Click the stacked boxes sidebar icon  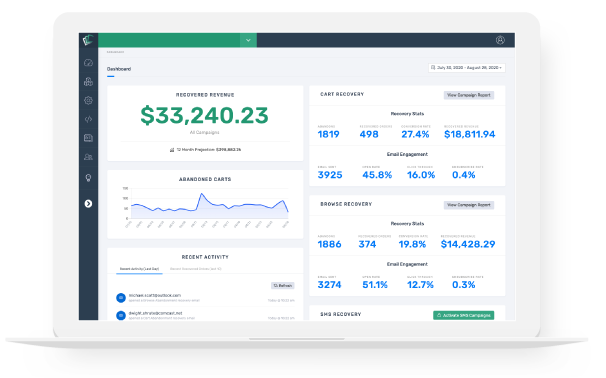(x=88, y=82)
